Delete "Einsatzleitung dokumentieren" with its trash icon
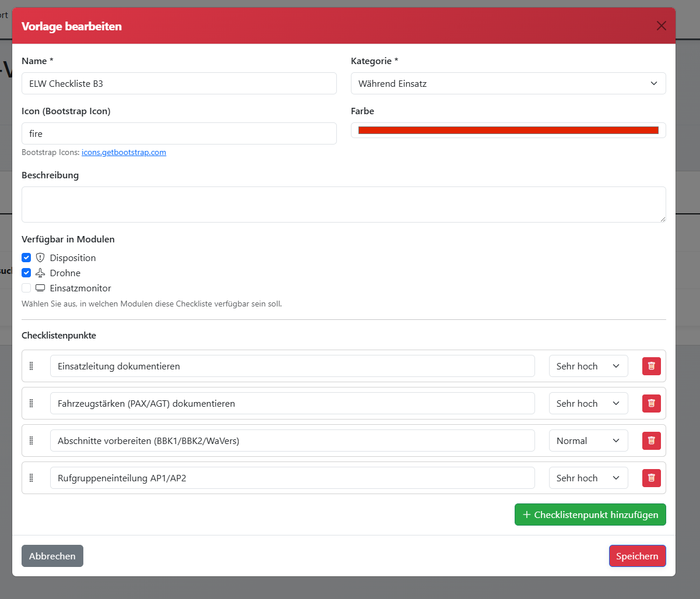The width and height of the screenshot is (700, 599). point(651,365)
